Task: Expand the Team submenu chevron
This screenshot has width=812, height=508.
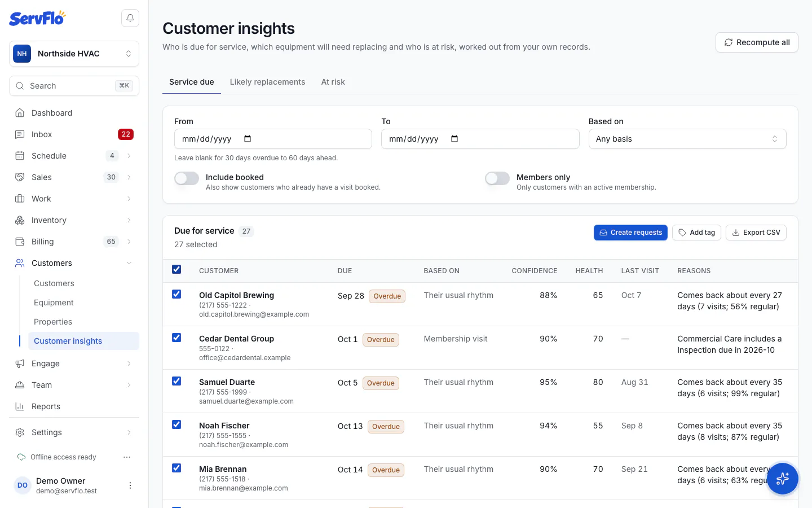Action: (129, 385)
